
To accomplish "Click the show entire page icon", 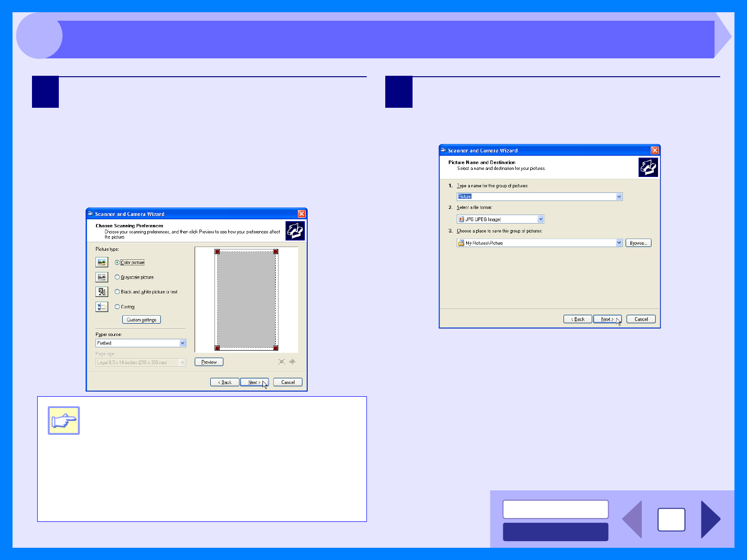I will coord(293,362).
